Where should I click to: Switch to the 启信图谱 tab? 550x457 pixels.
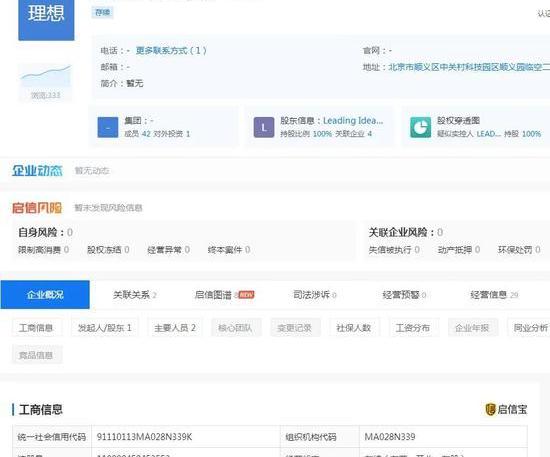224,295
